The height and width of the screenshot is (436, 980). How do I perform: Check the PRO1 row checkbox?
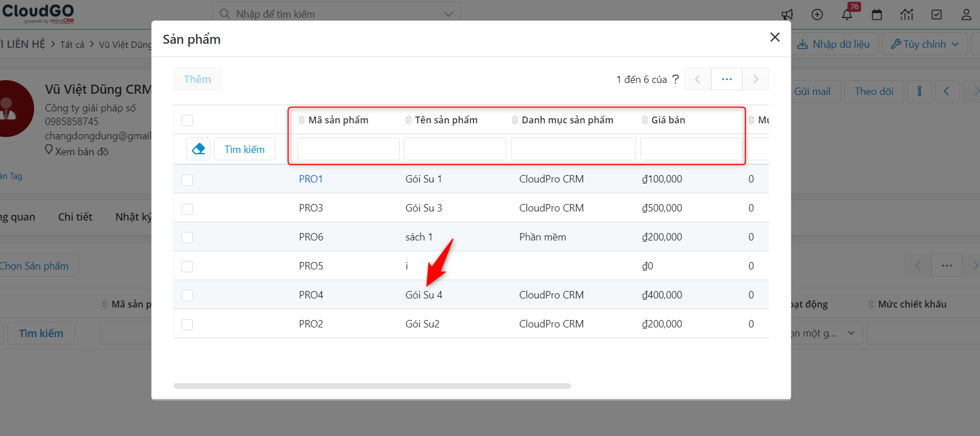coord(187,180)
